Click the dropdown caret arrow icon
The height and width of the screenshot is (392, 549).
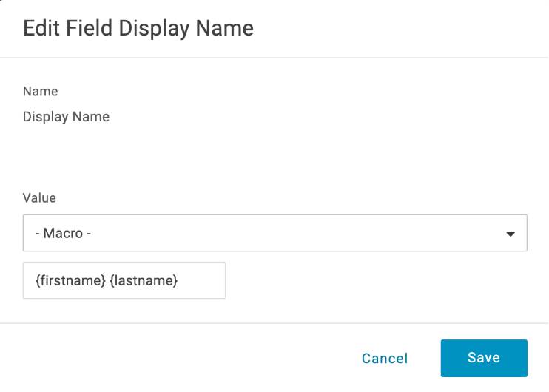pos(510,234)
